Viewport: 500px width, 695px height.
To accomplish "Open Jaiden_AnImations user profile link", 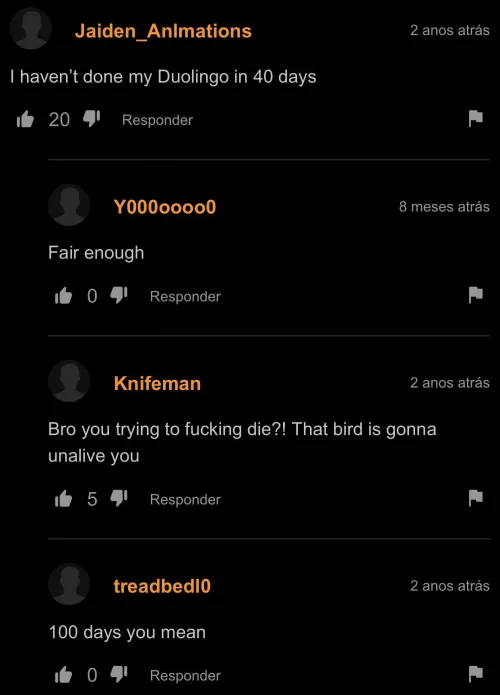I will (163, 31).
